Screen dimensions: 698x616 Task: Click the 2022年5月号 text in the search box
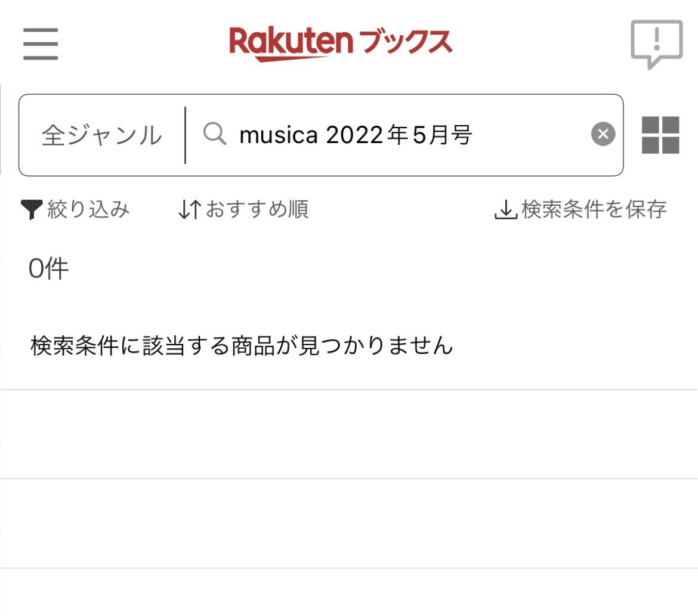pos(399,135)
